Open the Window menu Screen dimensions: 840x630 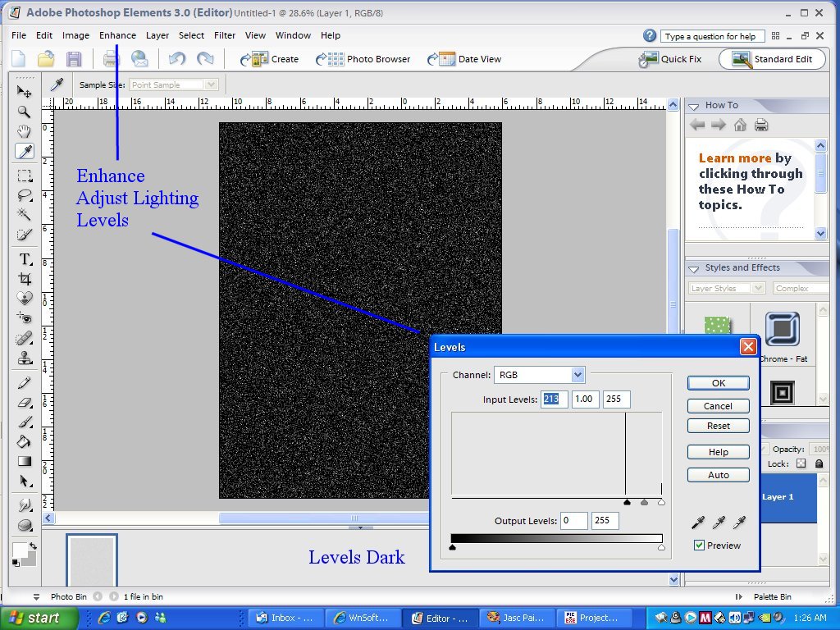click(x=293, y=35)
